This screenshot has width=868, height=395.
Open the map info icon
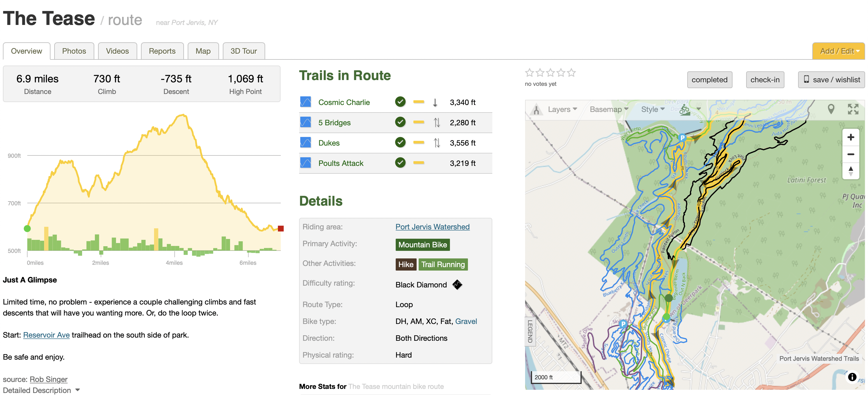[x=852, y=376]
